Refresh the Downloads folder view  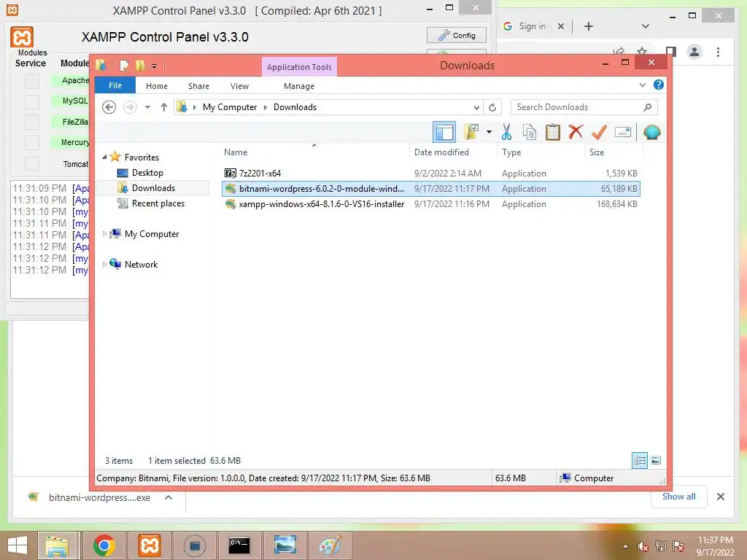click(x=492, y=108)
